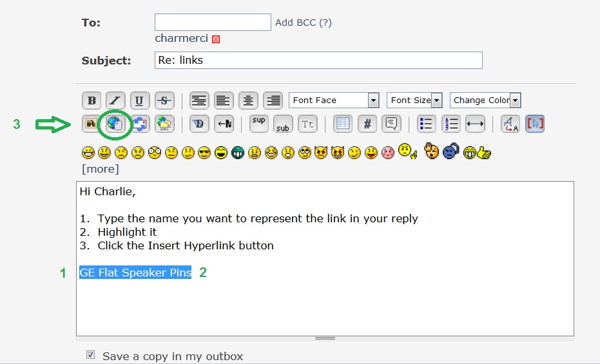Screen dimensions: 600x364
Task: Click the blue D toolbar icon
Action: point(199,124)
